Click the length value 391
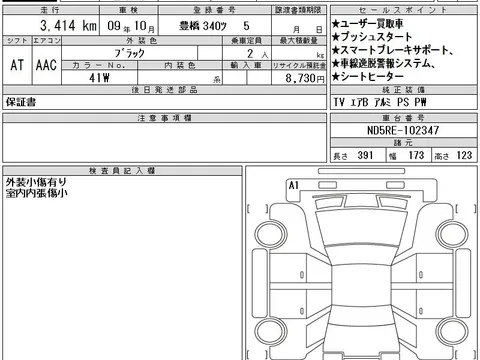This screenshot has width=480, height=360. [x=365, y=155]
